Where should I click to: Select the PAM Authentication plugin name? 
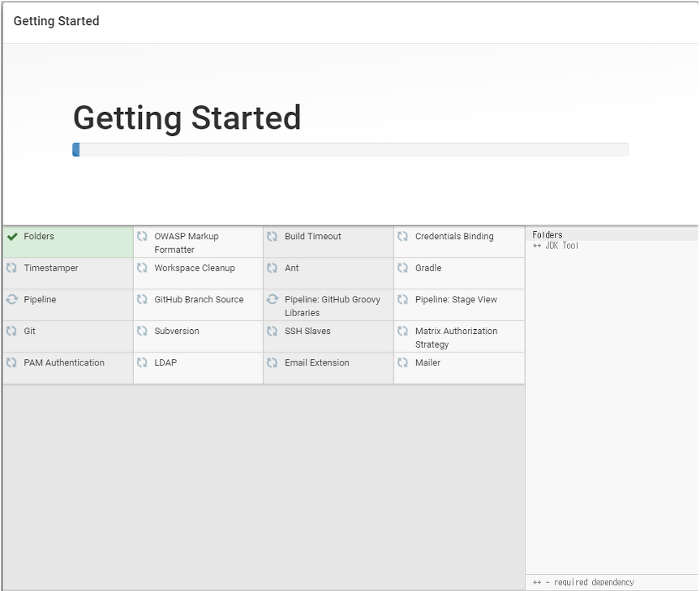(x=64, y=362)
